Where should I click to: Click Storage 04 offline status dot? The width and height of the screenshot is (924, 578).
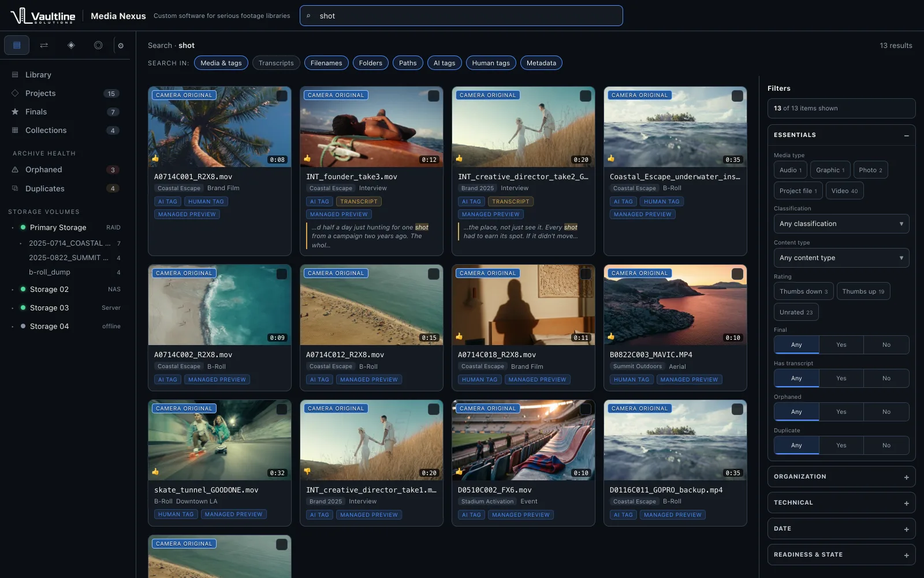[23, 326]
